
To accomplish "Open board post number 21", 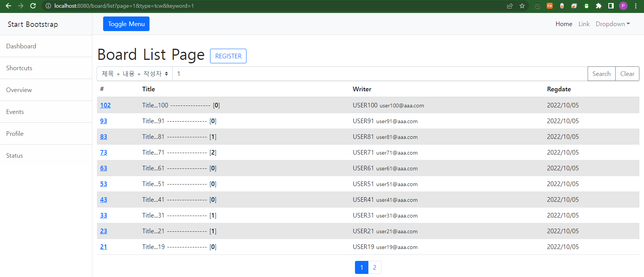I will 103,247.
